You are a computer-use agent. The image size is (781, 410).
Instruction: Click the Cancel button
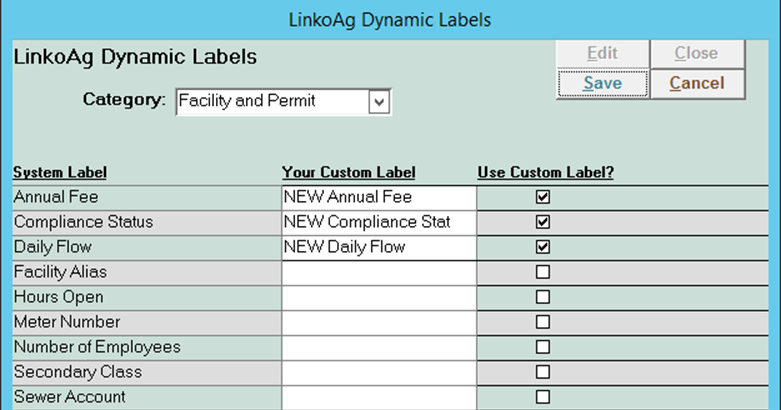[x=697, y=83]
